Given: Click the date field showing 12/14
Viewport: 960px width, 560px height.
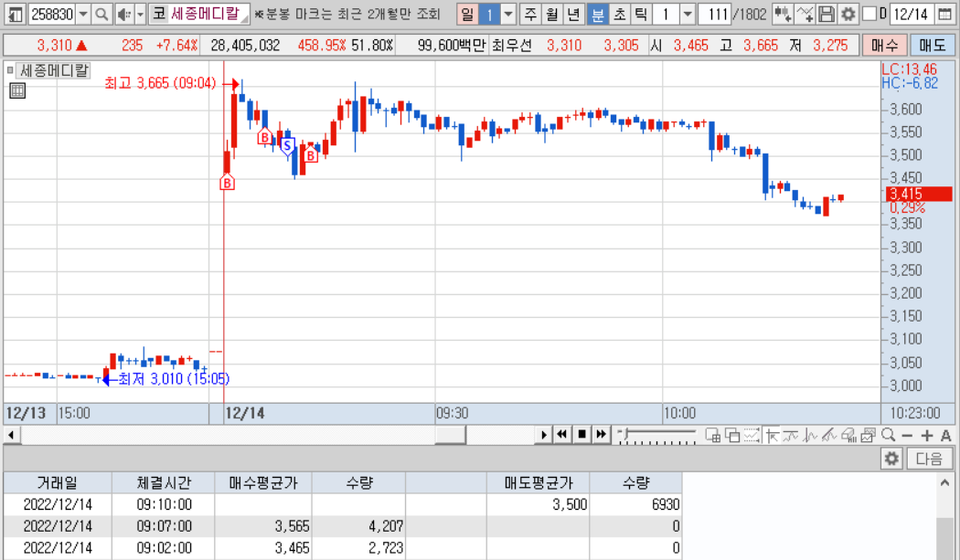Looking at the screenshot, I should [911, 14].
